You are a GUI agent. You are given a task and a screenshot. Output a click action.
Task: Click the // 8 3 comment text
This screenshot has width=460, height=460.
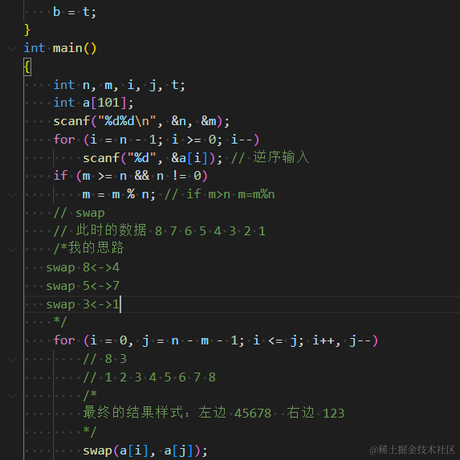[x=105, y=359]
